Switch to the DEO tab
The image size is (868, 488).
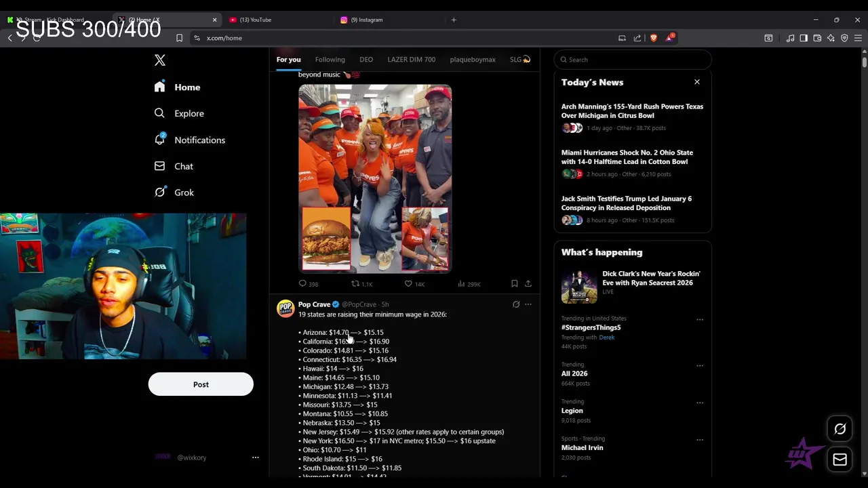[366, 60]
